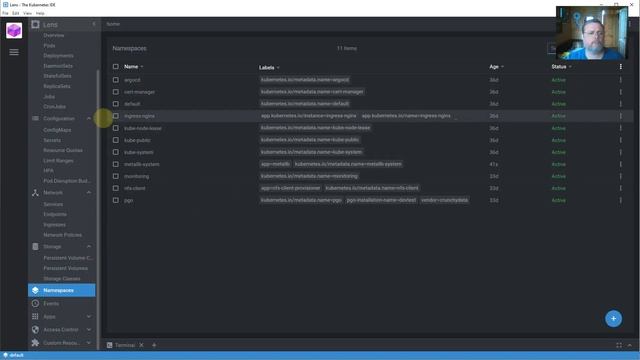Viewport: 640px width, 360px height.
Task: Open the View menu
Action: click(27, 13)
